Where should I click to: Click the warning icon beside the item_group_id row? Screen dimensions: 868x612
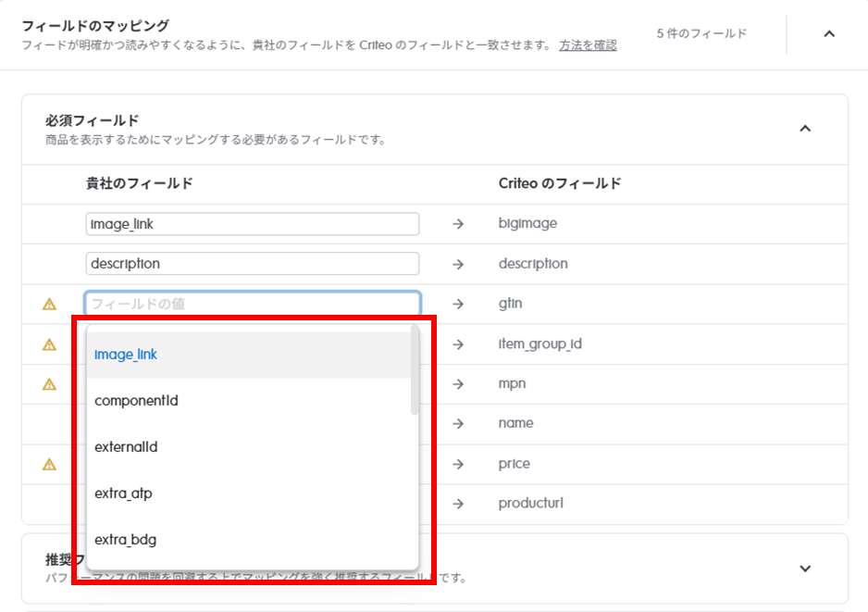[x=50, y=344]
